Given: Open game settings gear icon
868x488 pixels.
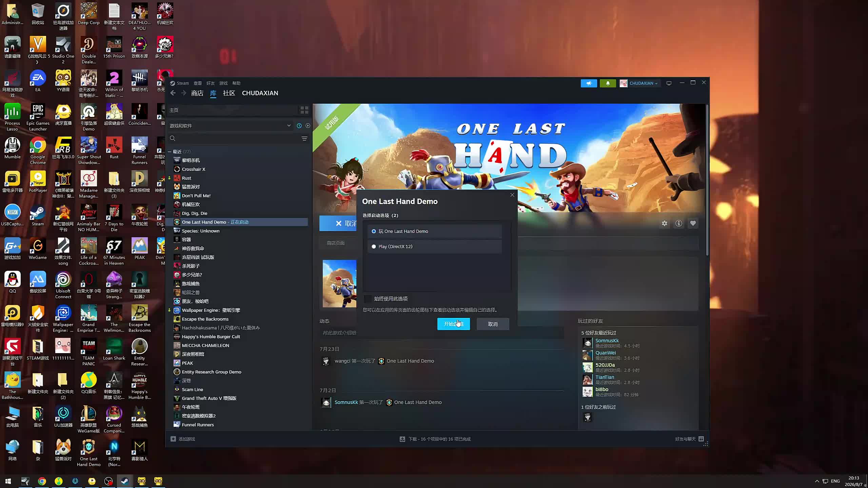Looking at the screenshot, I should coord(664,224).
